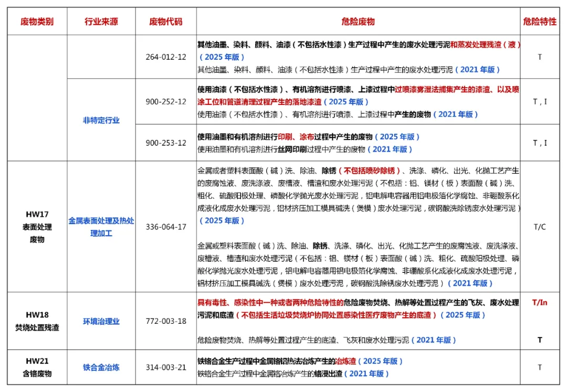Select the 危险废物 column header
This screenshot has width=567, height=392.
click(358, 22)
